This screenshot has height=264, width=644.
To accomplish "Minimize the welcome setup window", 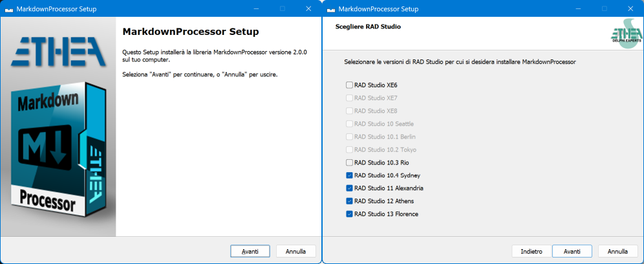I will point(256,8).
